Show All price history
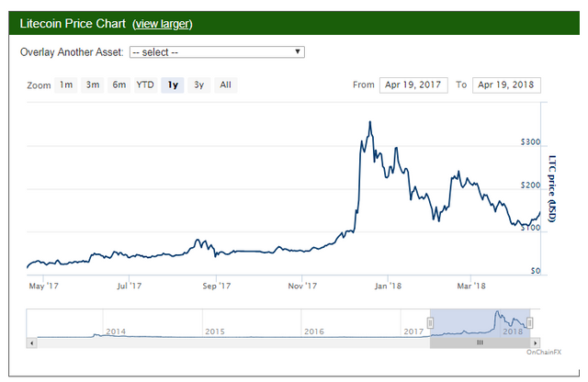 [x=226, y=85]
